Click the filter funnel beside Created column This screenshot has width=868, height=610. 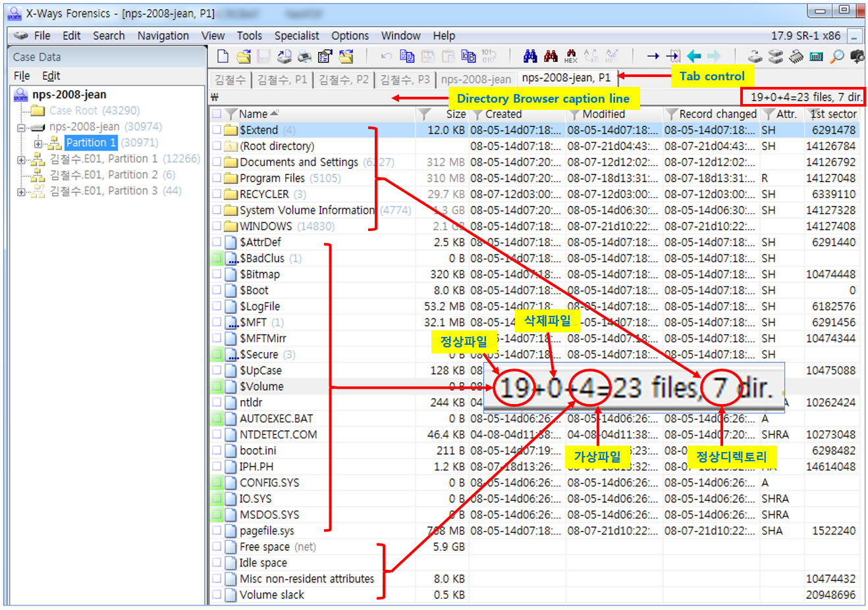(477, 114)
